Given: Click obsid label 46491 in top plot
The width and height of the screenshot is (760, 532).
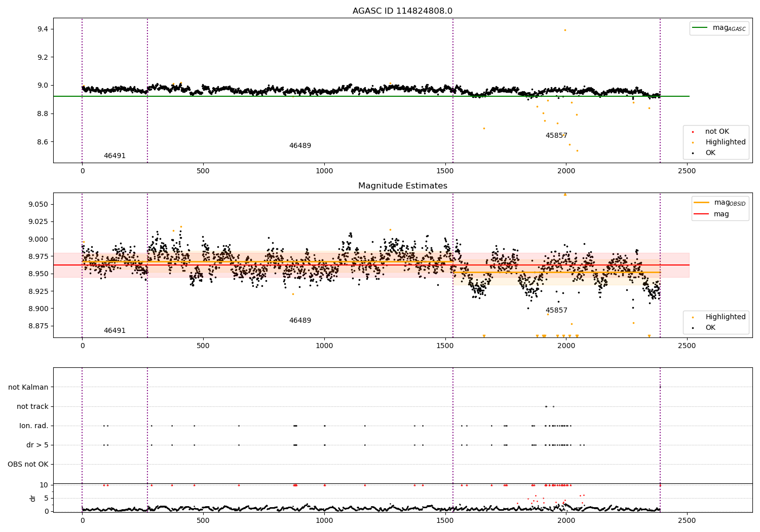Looking at the screenshot, I should [115, 156].
